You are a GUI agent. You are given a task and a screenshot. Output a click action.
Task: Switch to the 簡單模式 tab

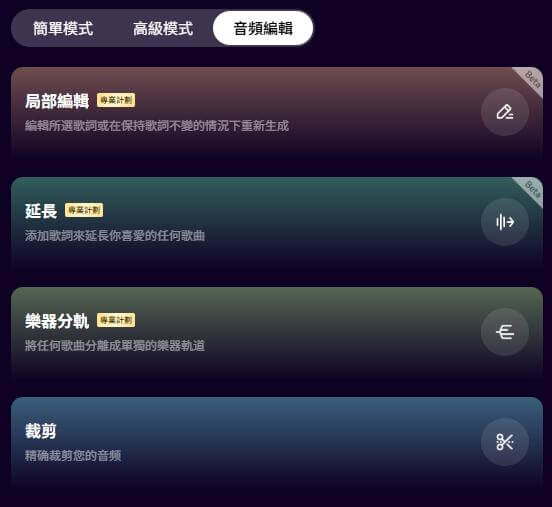pos(63,29)
